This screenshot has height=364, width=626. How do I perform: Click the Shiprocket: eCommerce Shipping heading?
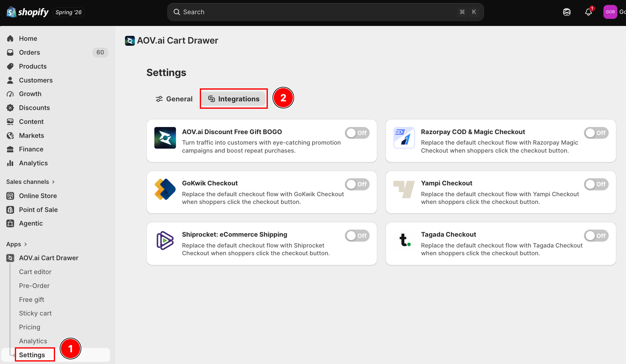pyautogui.click(x=234, y=235)
